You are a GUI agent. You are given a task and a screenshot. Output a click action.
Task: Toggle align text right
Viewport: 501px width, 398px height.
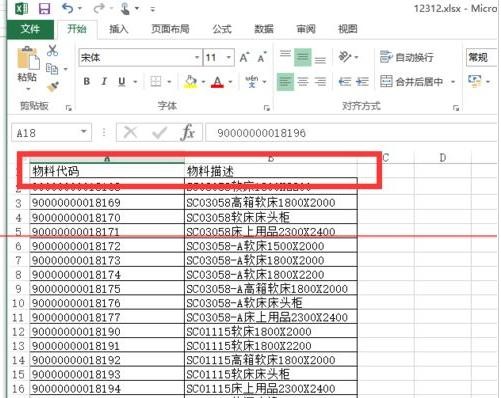(320, 82)
